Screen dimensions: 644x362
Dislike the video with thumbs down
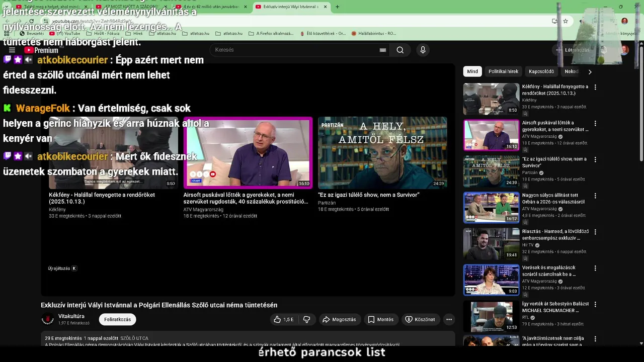pos(306,319)
